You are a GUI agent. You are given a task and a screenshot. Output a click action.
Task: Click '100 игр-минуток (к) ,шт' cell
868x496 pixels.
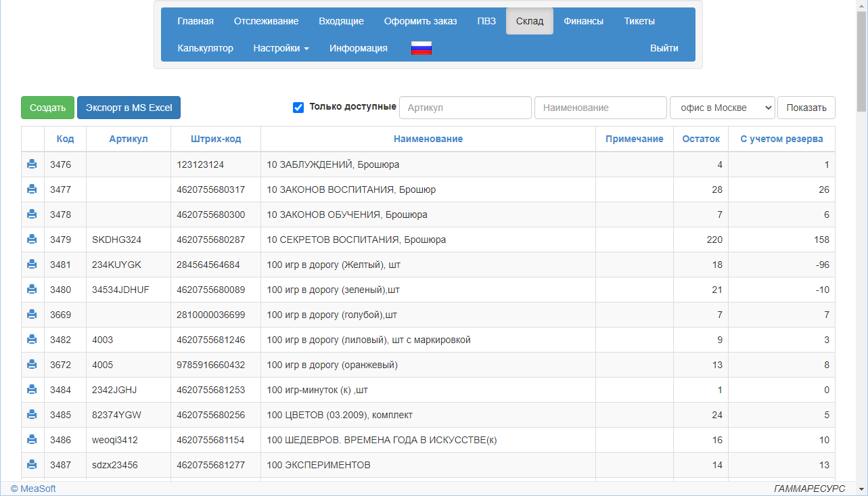point(428,390)
